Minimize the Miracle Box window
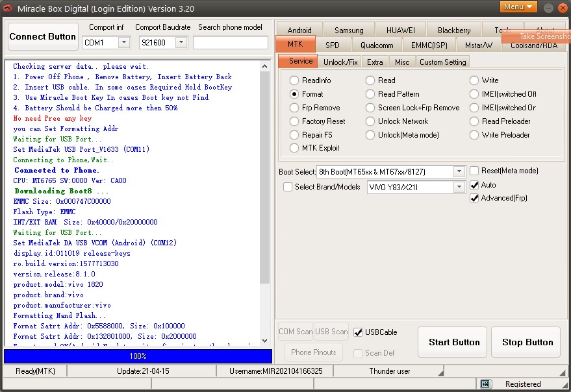 click(548, 6)
